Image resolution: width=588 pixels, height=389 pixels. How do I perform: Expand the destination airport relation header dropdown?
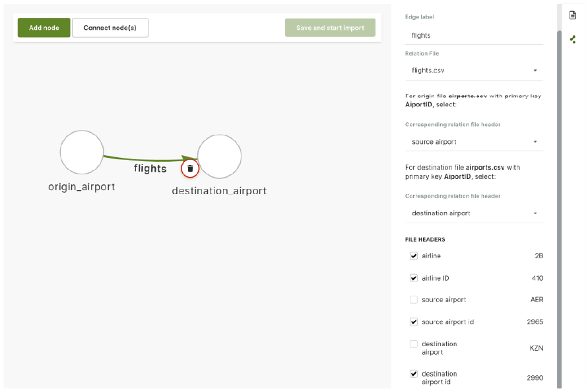474,213
